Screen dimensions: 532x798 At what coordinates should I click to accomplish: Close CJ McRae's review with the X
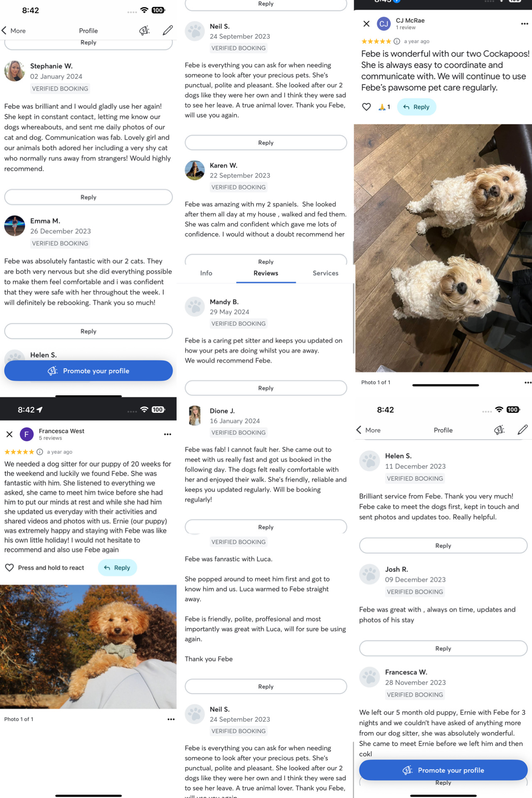click(366, 24)
